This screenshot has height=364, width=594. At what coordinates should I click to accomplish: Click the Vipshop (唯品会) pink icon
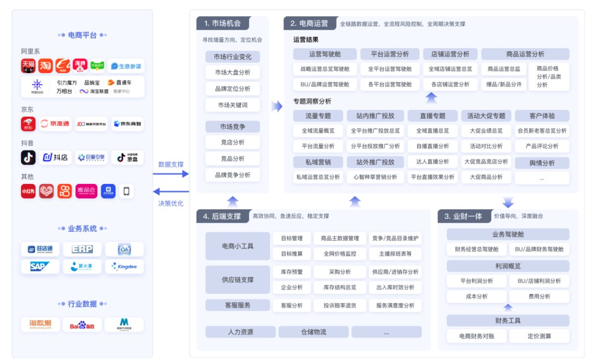click(87, 191)
